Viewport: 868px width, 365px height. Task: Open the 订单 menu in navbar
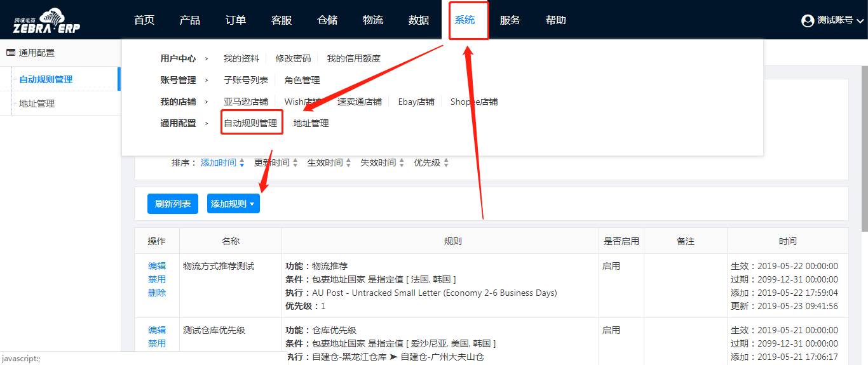pos(236,20)
